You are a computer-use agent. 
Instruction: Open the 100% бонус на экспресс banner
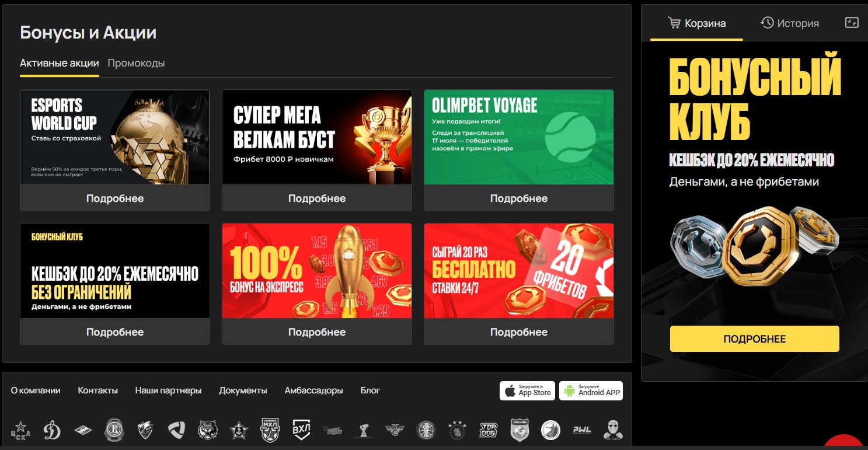tap(317, 271)
